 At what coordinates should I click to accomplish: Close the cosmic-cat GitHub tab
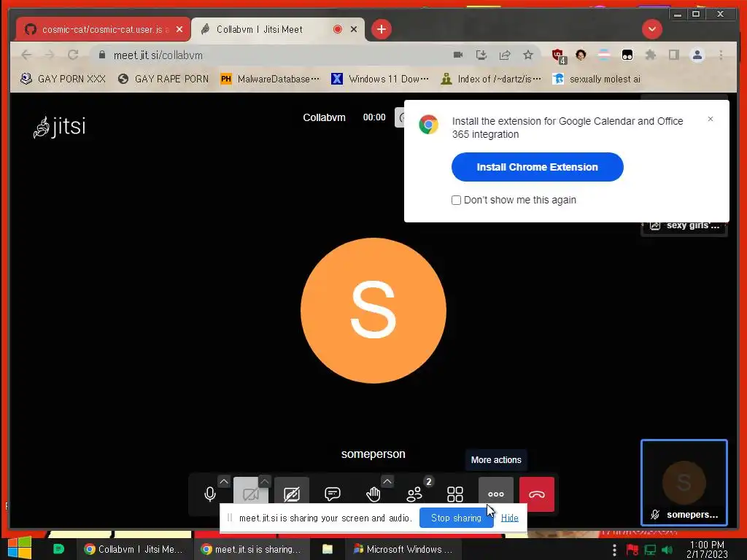(x=179, y=29)
